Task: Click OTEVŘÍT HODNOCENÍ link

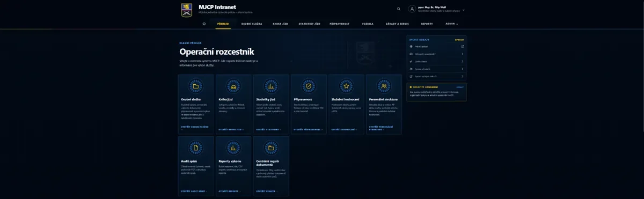Action: pyautogui.click(x=345, y=129)
